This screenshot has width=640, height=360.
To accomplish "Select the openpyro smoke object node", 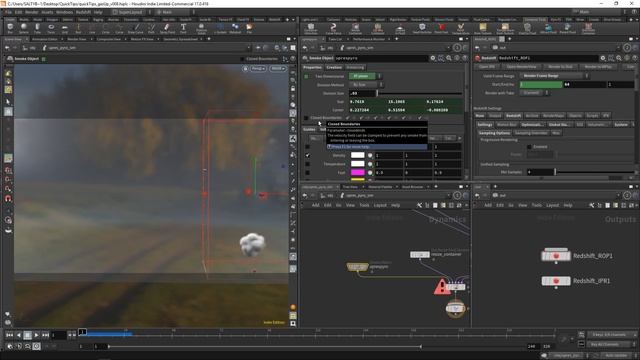I will 358,267.
